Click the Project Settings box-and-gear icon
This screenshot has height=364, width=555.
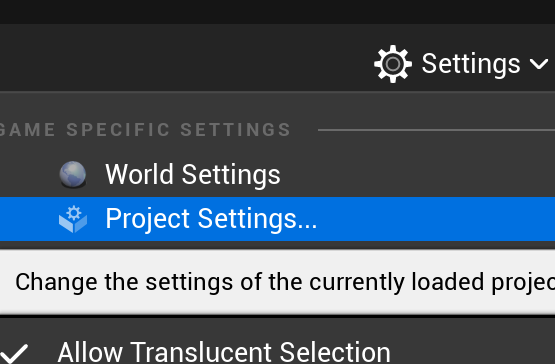point(73,219)
